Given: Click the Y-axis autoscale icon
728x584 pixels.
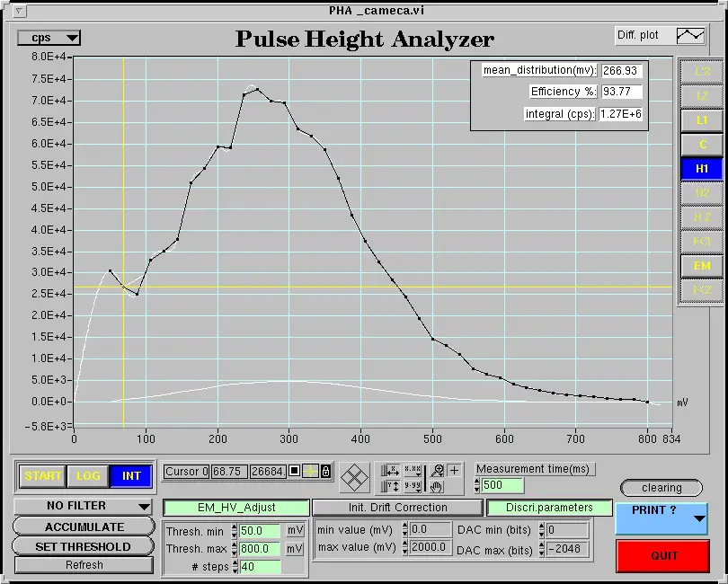Looking at the screenshot, I should coord(390,486).
